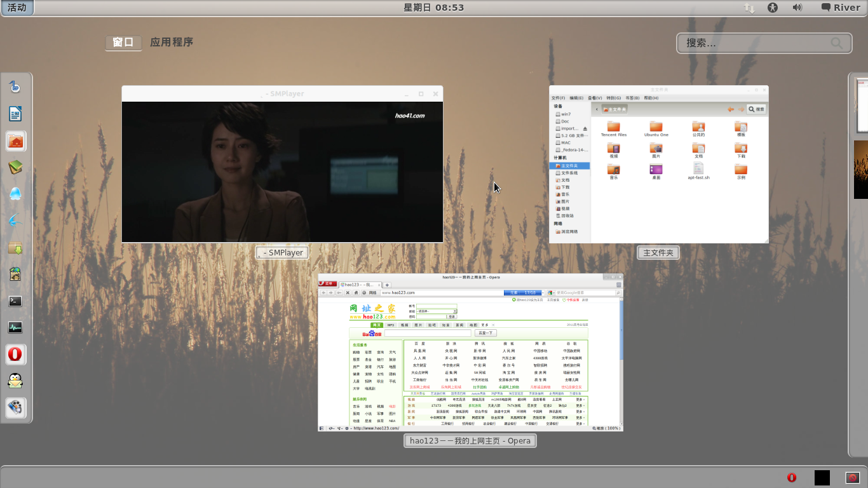Open the 文件(F) menu in the file manager

pos(559,98)
